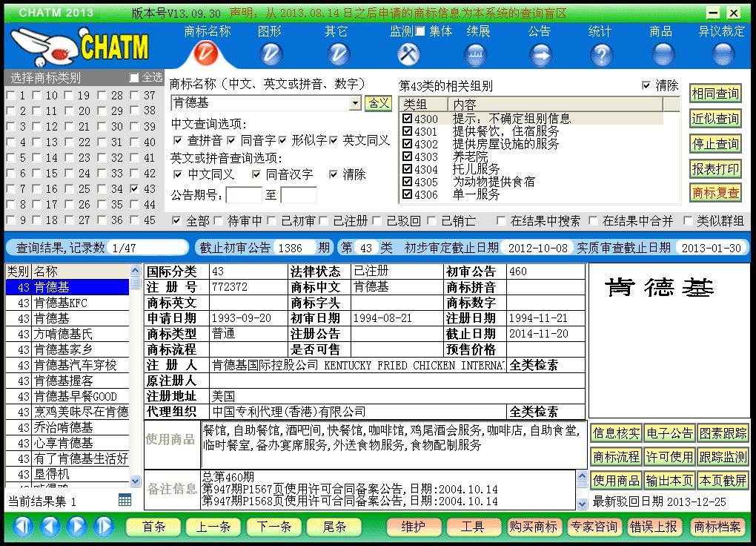
Task: Click the 跟踪监测 button
Action: point(723,457)
